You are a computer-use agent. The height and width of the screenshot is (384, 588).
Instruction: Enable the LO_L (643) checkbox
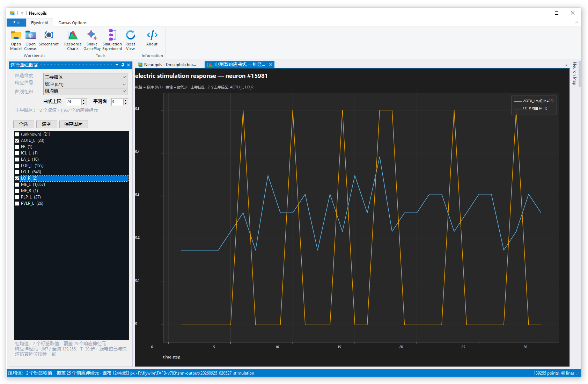pos(17,172)
